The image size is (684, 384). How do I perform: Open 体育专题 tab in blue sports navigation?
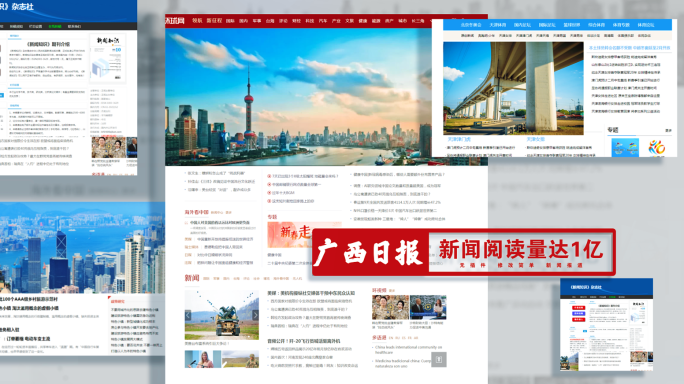tap(621, 25)
